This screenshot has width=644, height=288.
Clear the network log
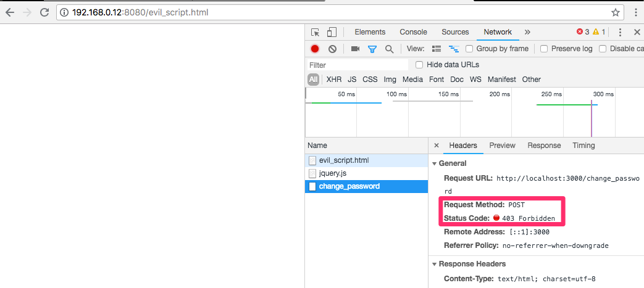pos(332,49)
